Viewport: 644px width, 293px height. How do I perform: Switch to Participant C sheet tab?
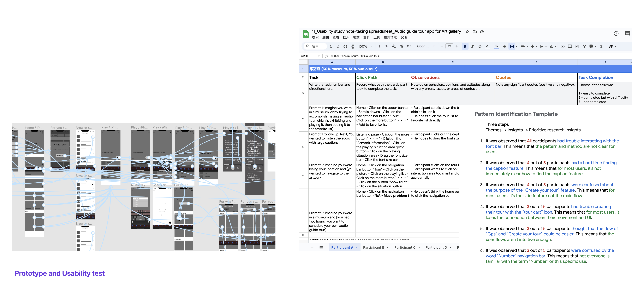click(405, 247)
